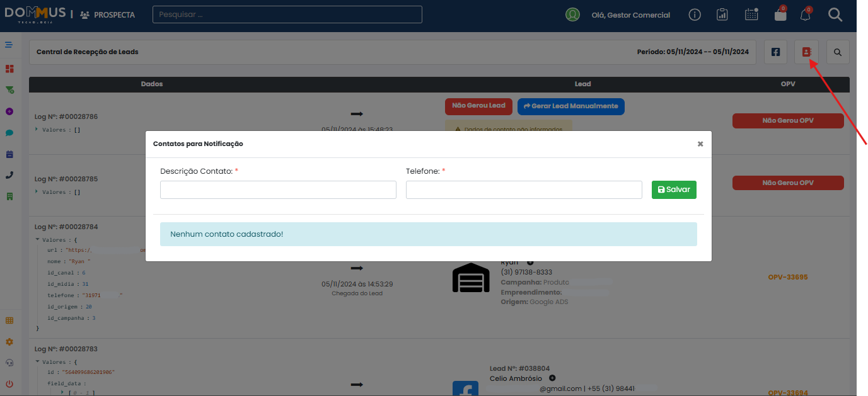Open the green building sidebar icon

[x=9, y=196]
